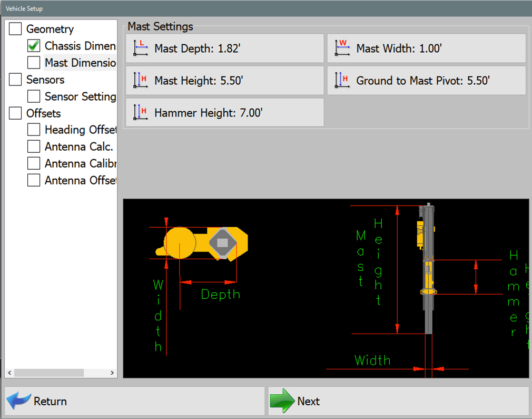
Task: Click the right scrollbar arrow
Action: pyautogui.click(x=112, y=373)
